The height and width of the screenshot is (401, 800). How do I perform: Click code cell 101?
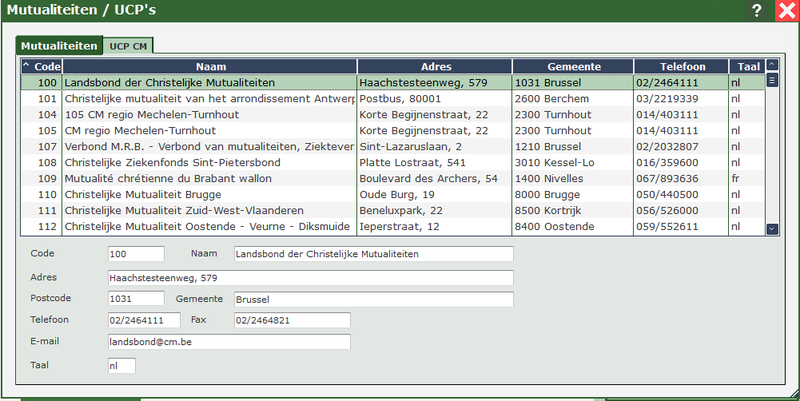42,98
